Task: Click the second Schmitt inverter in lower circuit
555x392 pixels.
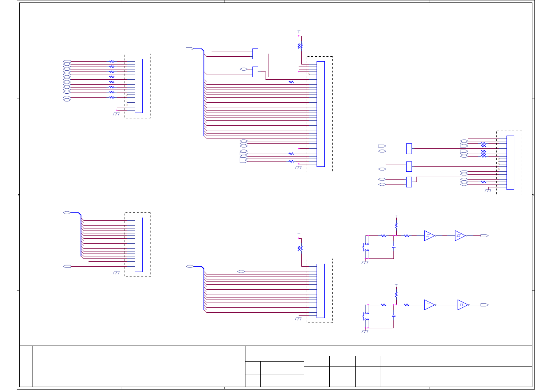Action: (x=463, y=305)
